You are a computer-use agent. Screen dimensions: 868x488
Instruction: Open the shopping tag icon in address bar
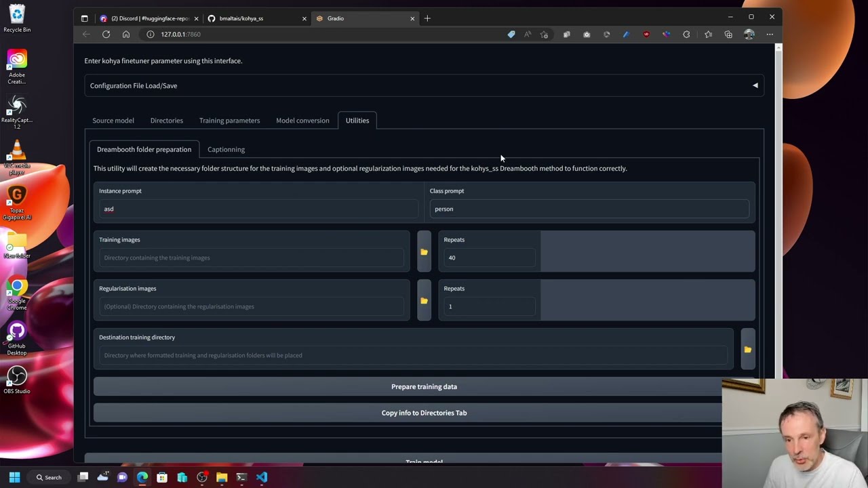(x=511, y=34)
